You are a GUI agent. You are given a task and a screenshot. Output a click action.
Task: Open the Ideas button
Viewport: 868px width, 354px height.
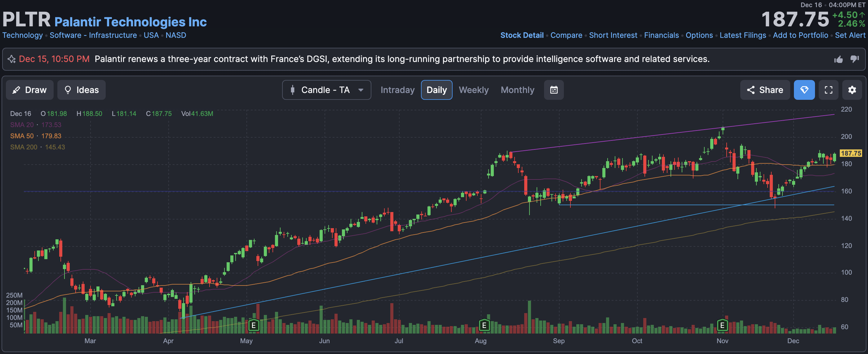pyautogui.click(x=81, y=90)
